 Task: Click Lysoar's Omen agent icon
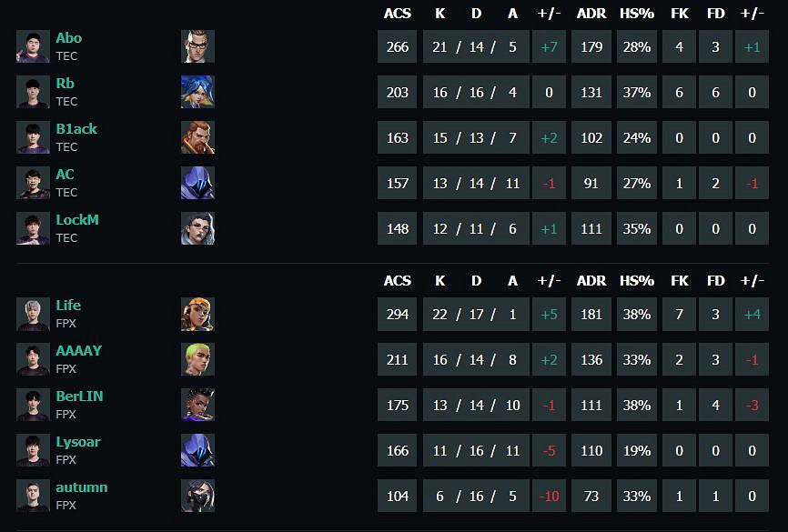point(197,450)
